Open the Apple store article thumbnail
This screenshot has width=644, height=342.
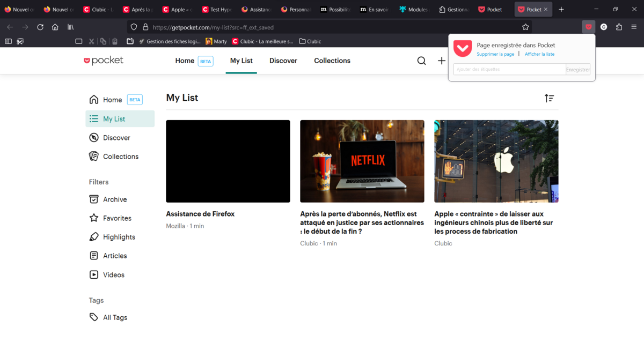[x=496, y=161]
